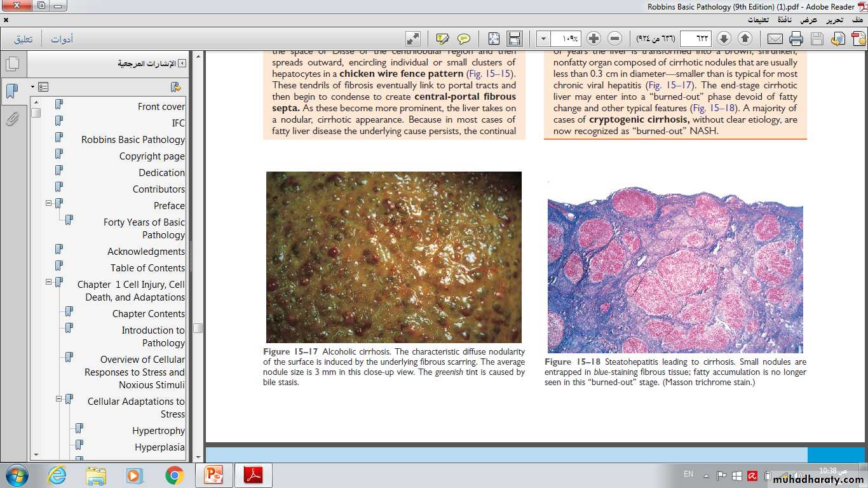Collapse the Preface bookmark node
Image resolution: width=868 pixels, height=488 pixels.
(48, 203)
